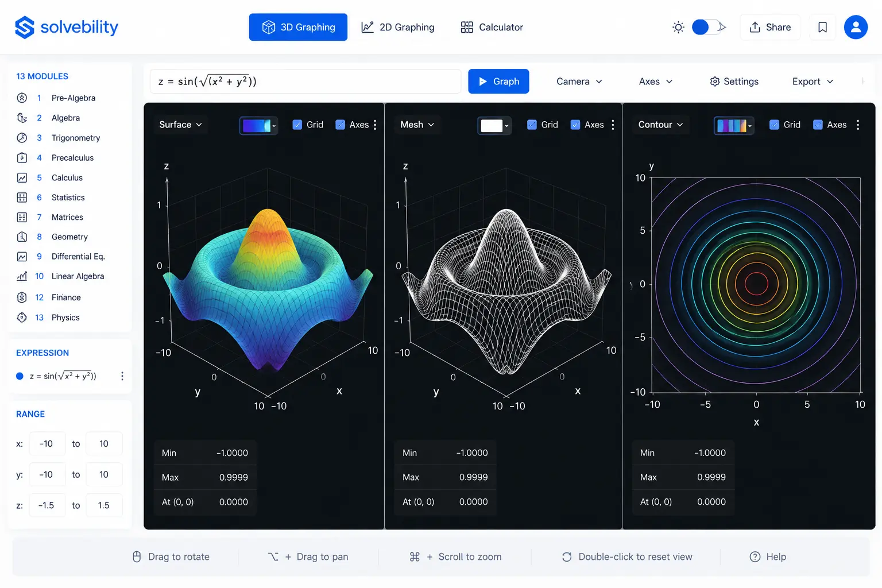Click the Share button

[x=770, y=27]
